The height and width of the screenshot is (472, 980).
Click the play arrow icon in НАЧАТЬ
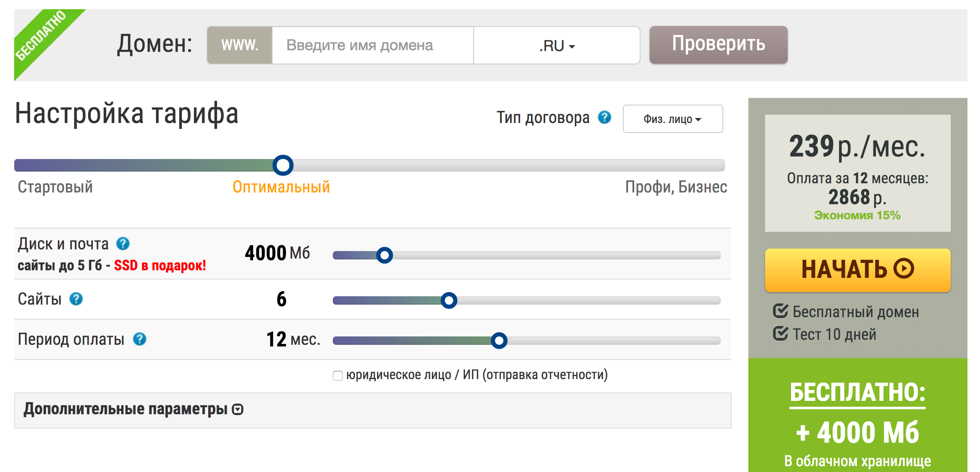pos(904,269)
